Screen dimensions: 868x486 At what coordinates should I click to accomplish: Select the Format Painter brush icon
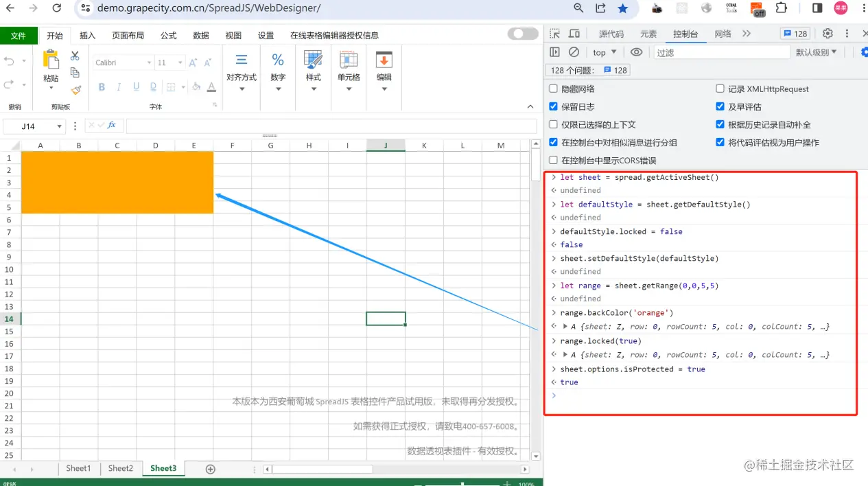pos(75,89)
